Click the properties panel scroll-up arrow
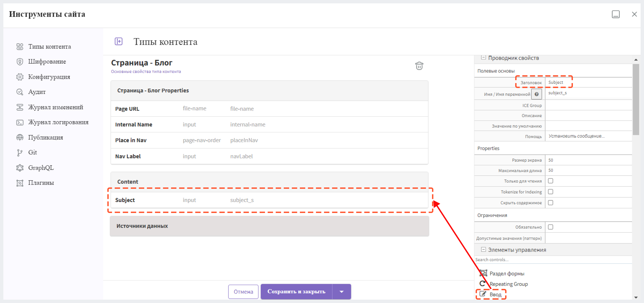 [x=636, y=60]
